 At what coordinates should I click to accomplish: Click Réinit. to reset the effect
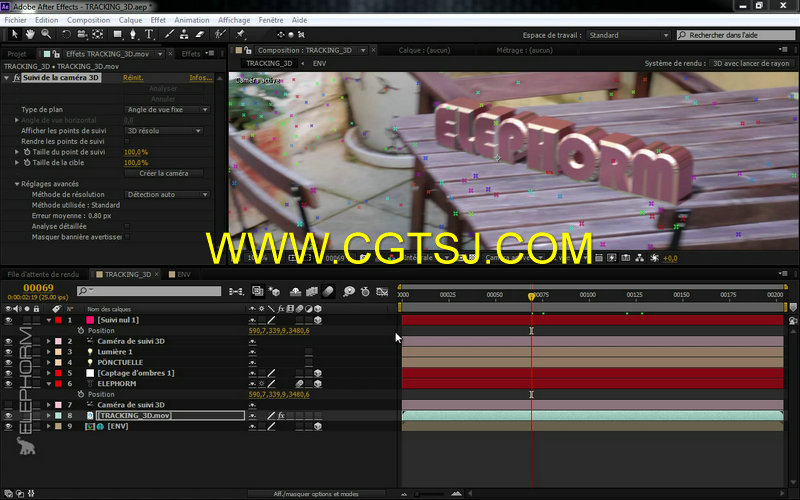click(133, 78)
